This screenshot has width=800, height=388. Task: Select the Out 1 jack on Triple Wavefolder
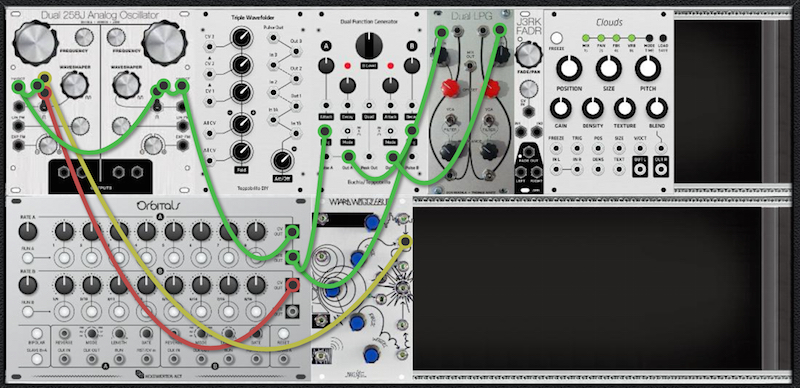point(295,106)
